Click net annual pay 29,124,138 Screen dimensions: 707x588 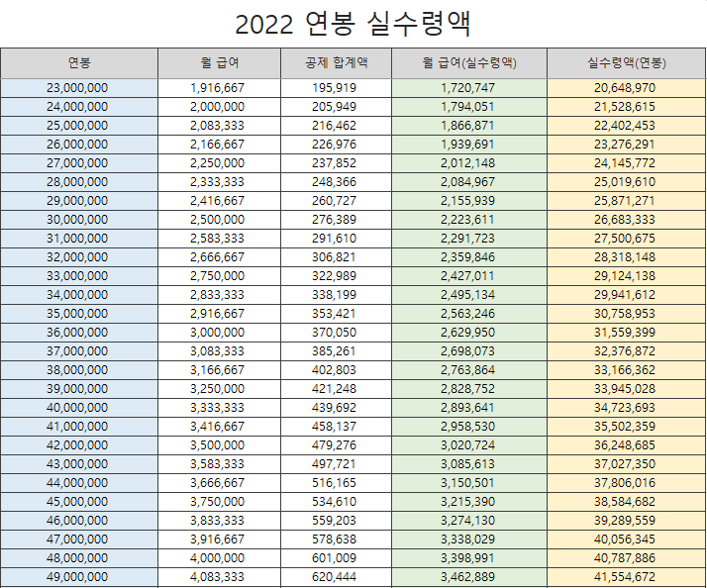[625, 276]
